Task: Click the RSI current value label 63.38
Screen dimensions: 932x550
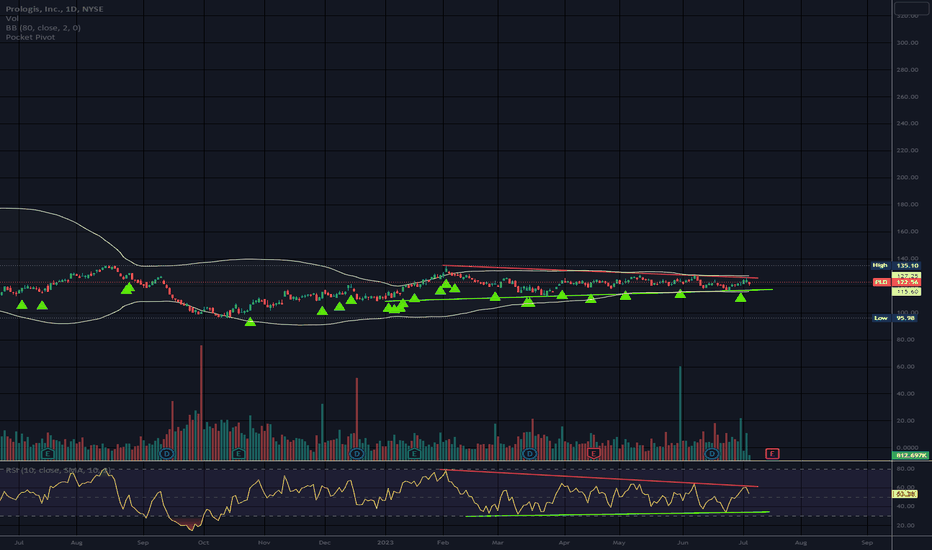Action: [906, 494]
